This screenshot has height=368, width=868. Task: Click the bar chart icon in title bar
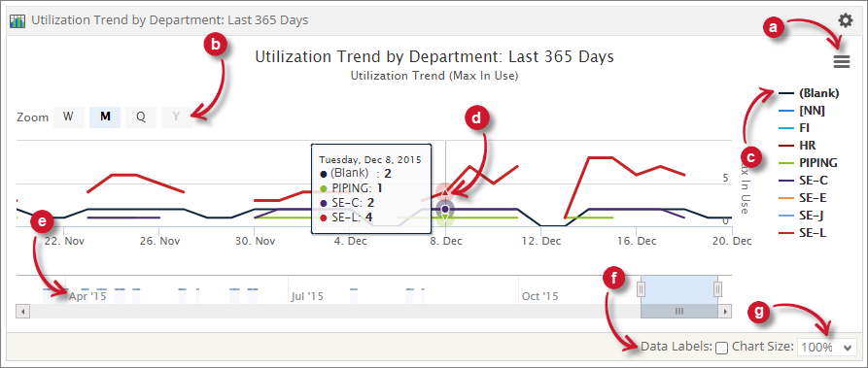pyautogui.click(x=17, y=21)
